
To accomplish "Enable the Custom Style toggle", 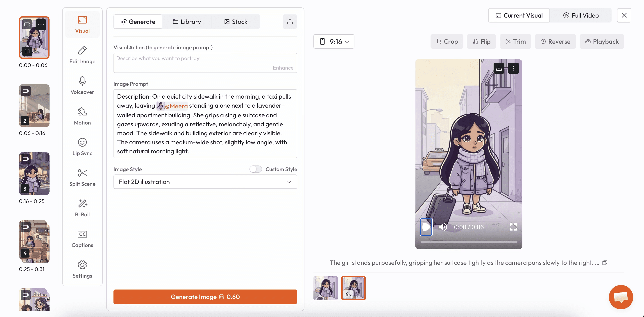I will [x=256, y=169].
